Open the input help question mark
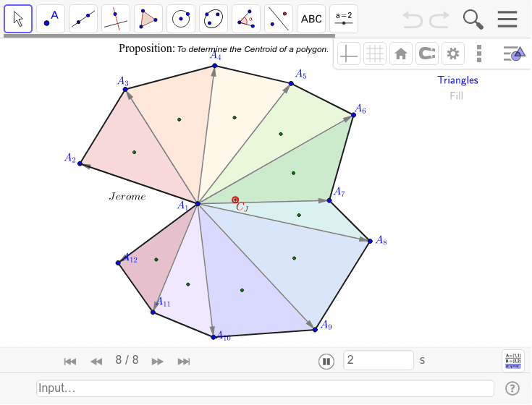 512,388
